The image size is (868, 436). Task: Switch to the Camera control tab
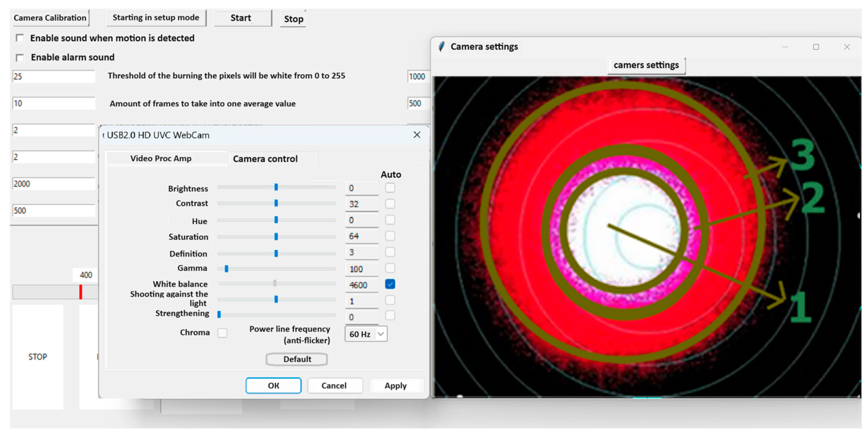point(265,159)
